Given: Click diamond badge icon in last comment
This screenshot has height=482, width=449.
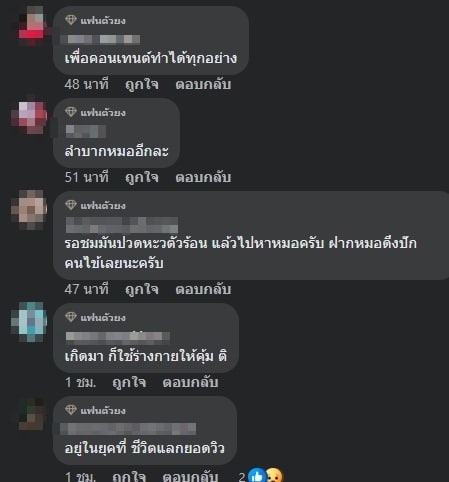Looking at the screenshot, I should click(x=71, y=410).
